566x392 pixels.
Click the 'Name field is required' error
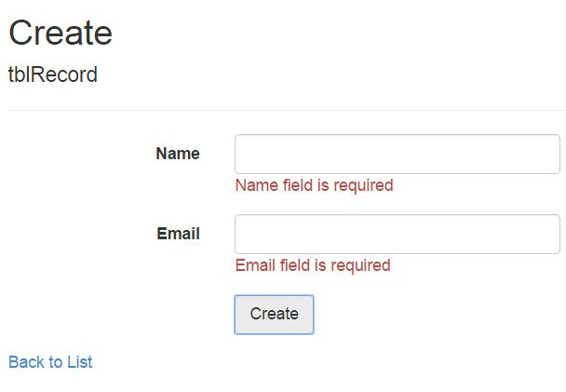(x=314, y=185)
